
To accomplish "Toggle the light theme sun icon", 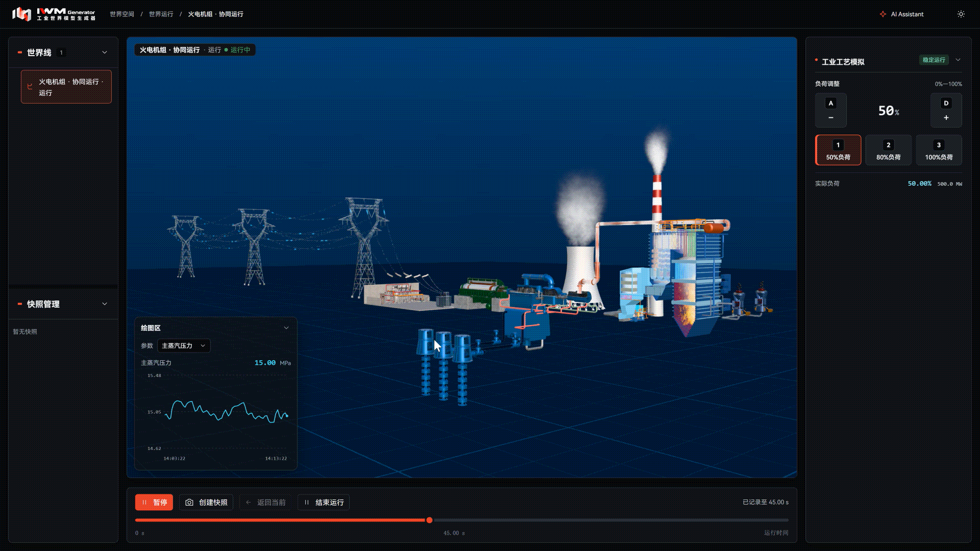I will pos(961,14).
